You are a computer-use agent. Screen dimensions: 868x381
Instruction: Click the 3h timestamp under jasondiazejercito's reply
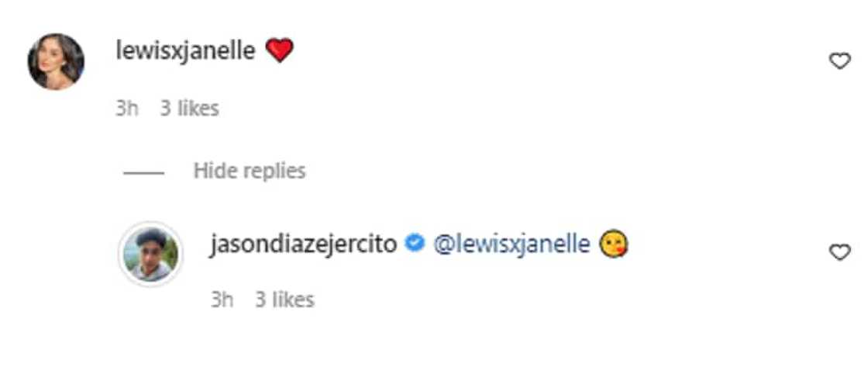[222, 300]
